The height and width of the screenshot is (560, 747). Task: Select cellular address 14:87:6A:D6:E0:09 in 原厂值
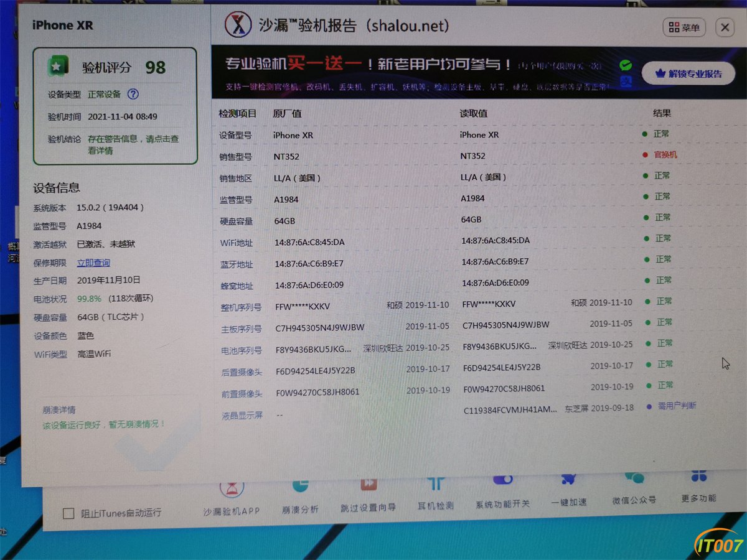coord(309,285)
